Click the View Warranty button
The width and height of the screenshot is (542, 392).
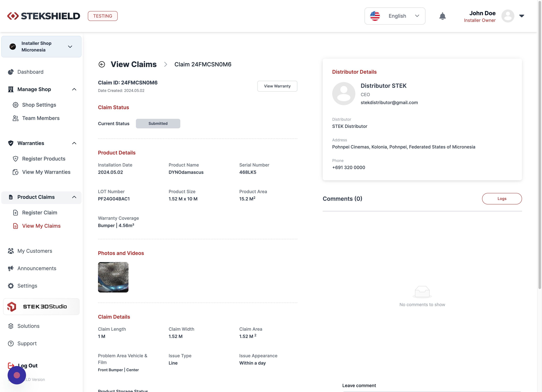277,86
